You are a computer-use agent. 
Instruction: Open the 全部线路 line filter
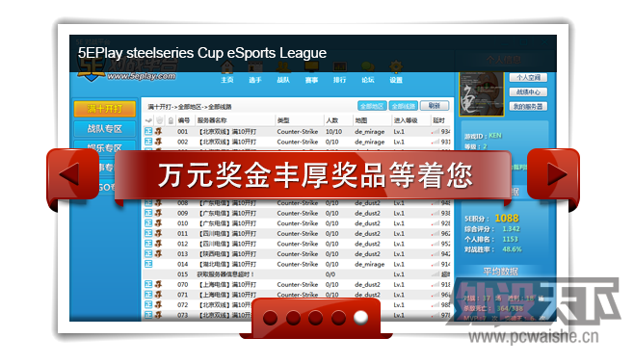pos(404,106)
